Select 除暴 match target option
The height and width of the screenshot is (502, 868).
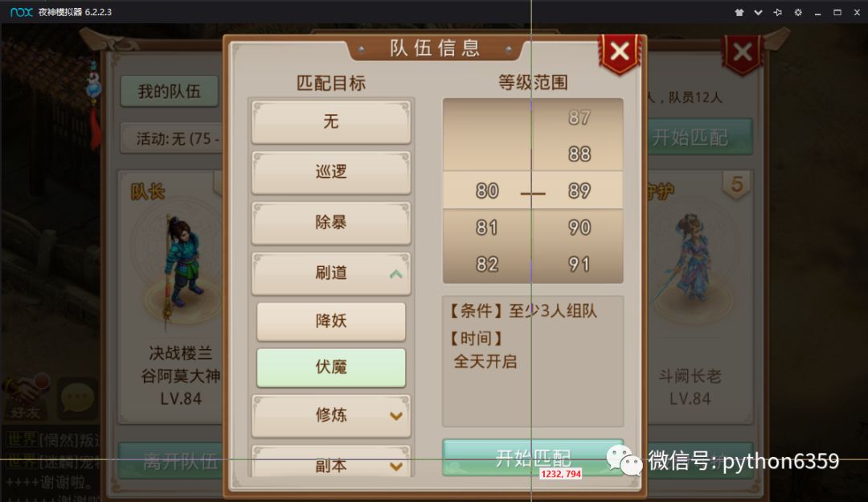(x=331, y=223)
